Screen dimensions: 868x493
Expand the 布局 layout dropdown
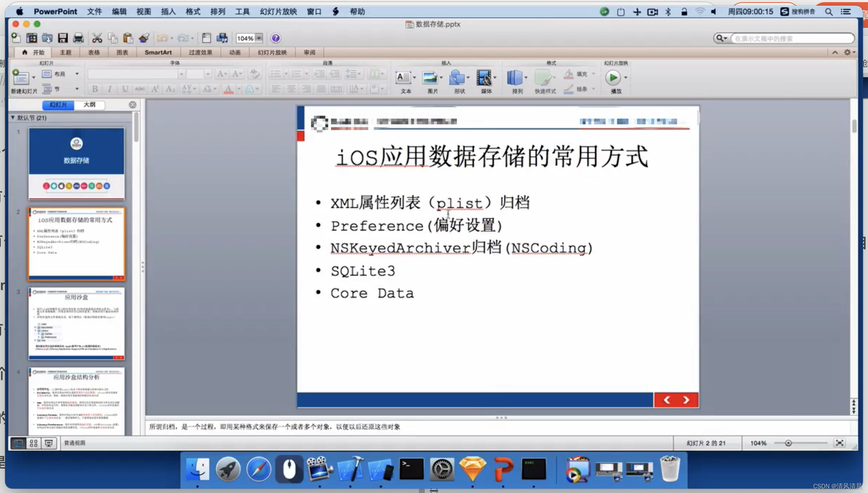[x=77, y=74]
